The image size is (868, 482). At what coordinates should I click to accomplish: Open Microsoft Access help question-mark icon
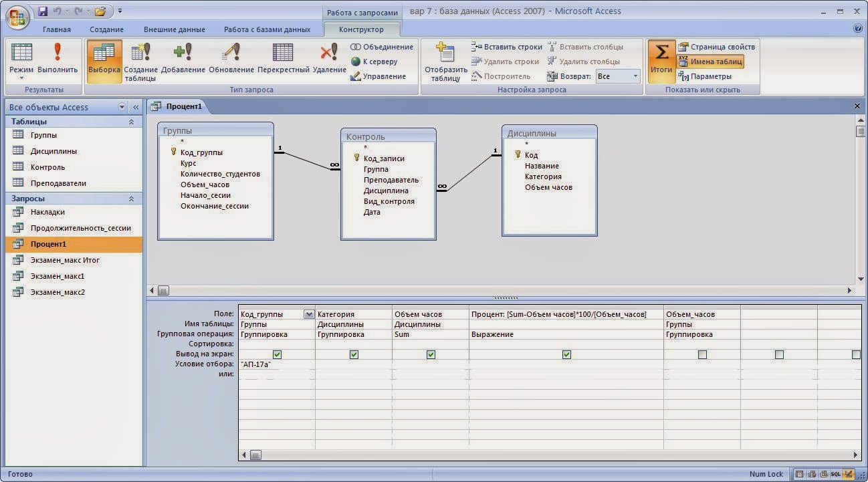pos(858,29)
